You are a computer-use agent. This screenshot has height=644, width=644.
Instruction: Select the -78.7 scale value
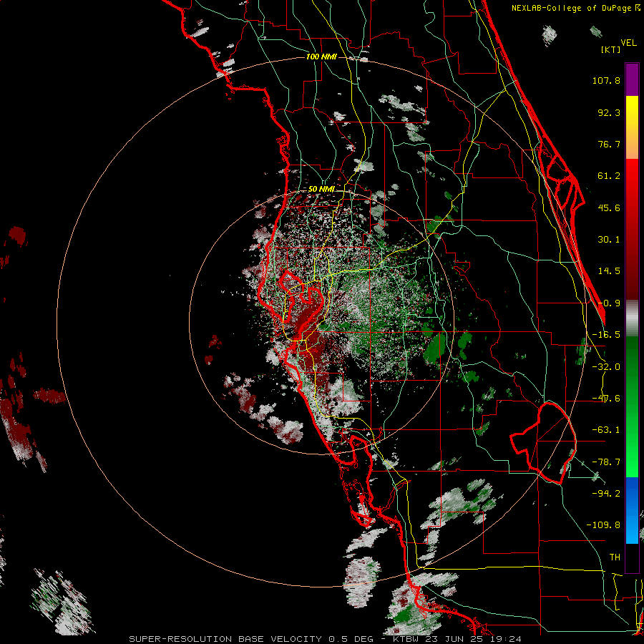[x=606, y=462]
